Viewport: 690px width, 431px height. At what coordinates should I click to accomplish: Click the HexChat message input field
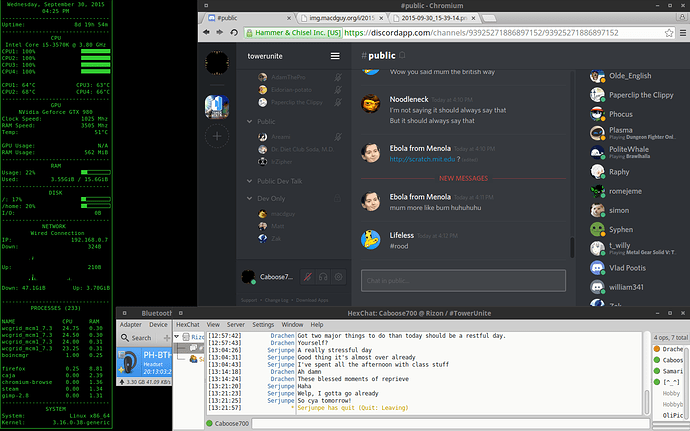click(x=449, y=424)
